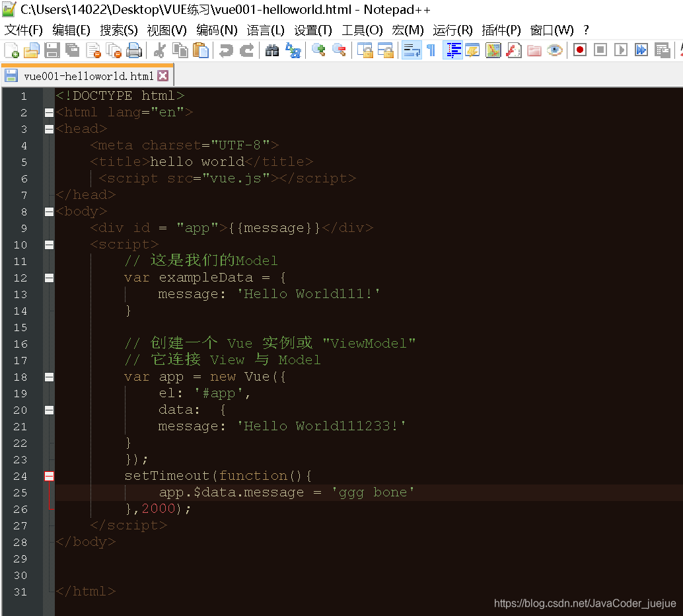Image resolution: width=683 pixels, height=616 pixels.
Task: Open the 编辑(E) menu
Action: (x=71, y=30)
